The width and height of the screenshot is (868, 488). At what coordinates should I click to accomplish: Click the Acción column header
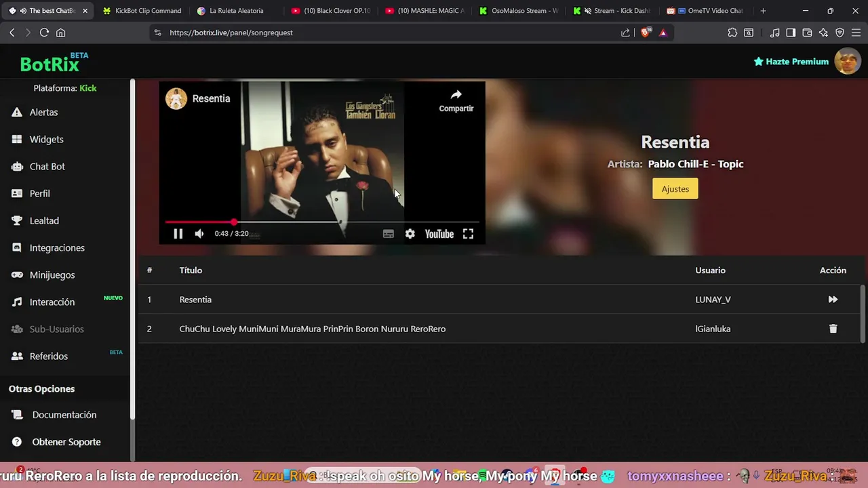coord(833,270)
